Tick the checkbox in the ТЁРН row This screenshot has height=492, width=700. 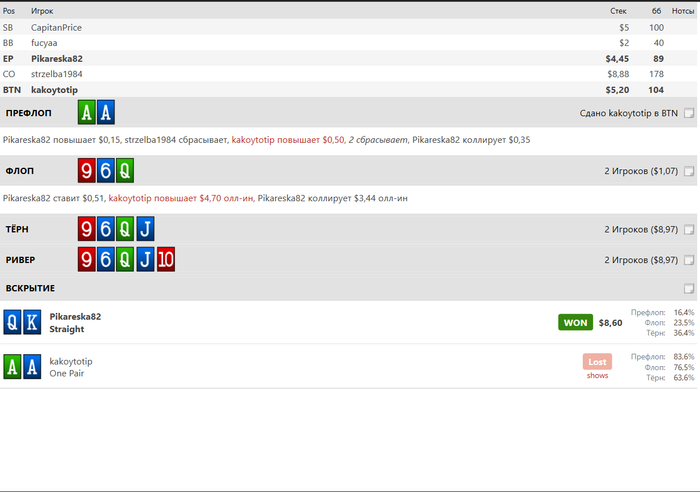coord(689,229)
